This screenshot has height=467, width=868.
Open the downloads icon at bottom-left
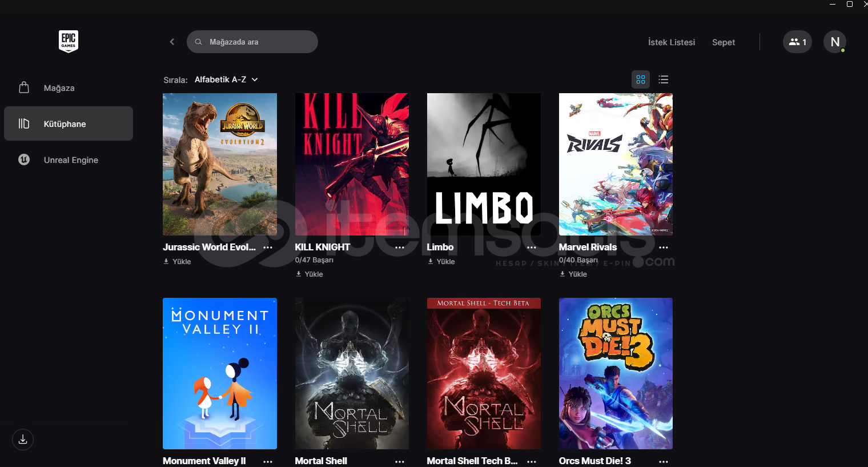[23, 440]
